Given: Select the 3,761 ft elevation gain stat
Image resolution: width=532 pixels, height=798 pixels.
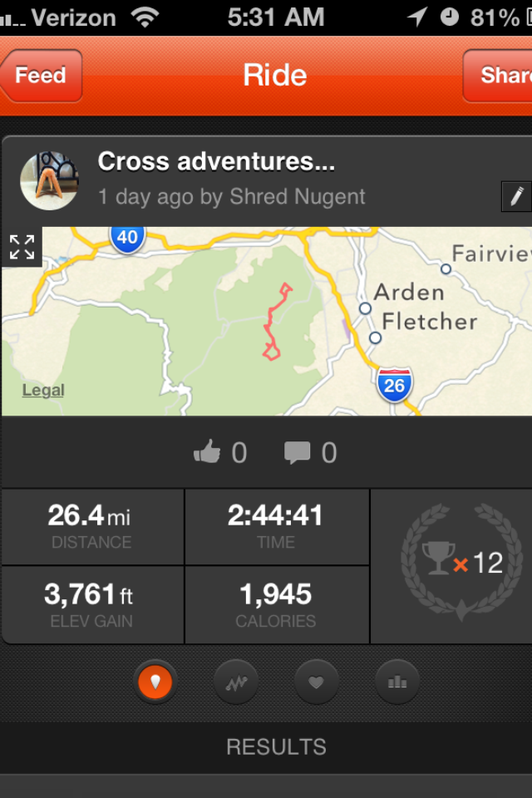Looking at the screenshot, I should 91,605.
